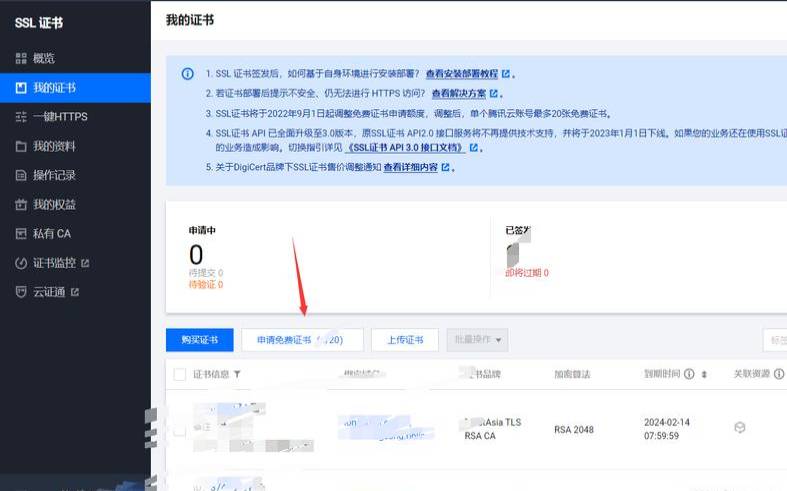
Task: Click 待提交 0 under 申请中
Action: [x=206, y=273]
